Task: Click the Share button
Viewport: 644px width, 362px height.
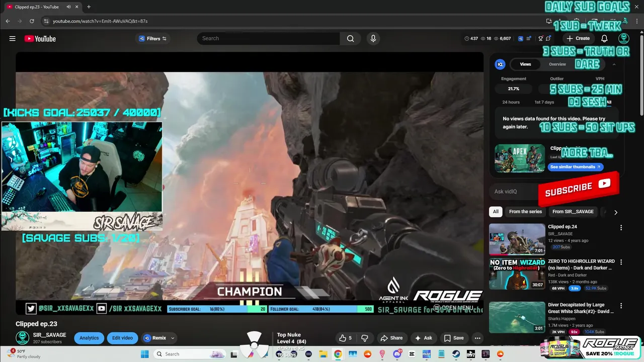Action: click(391, 338)
